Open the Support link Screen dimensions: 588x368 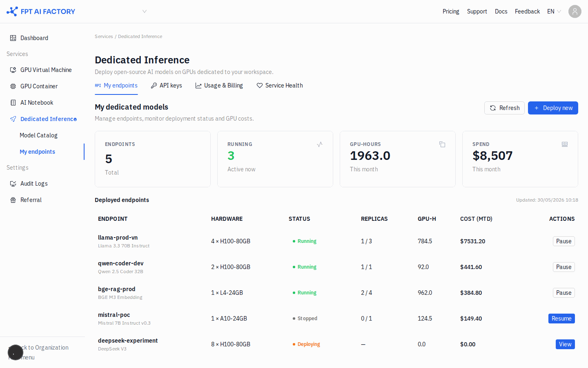(477, 11)
